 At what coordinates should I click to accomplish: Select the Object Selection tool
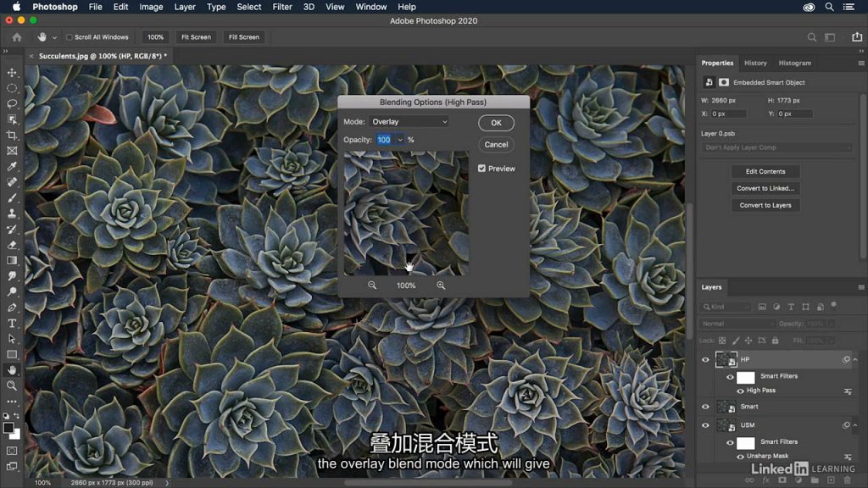[x=12, y=119]
